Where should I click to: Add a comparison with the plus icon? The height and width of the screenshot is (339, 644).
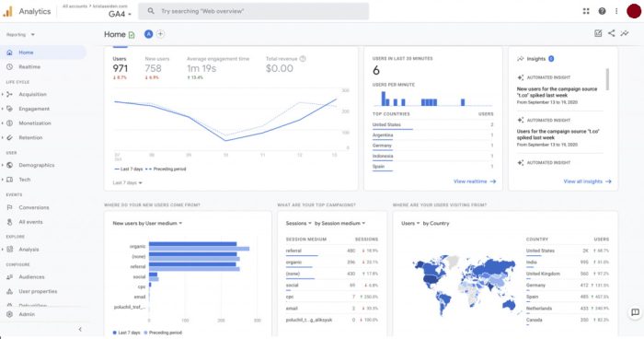[x=161, y=34]
